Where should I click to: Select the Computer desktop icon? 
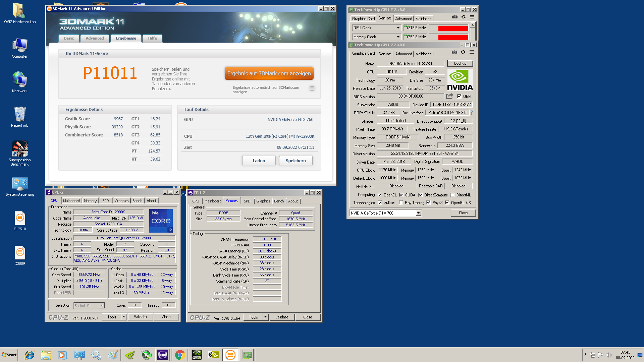20,48
